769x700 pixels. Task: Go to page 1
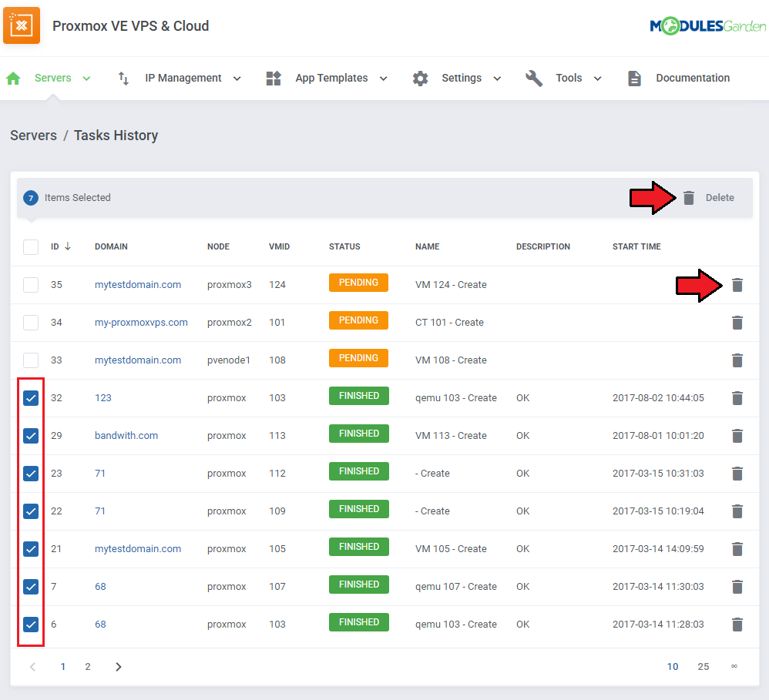click(62, 667)
